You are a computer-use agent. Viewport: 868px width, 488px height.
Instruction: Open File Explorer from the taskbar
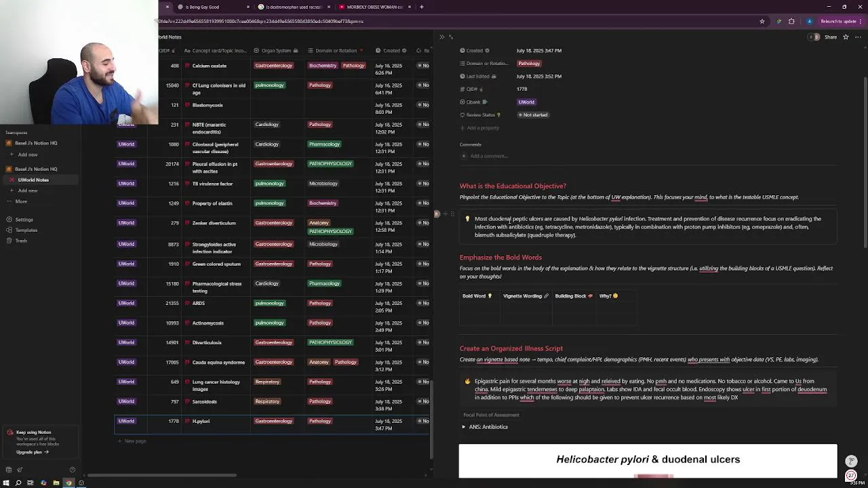coord(56,483)
